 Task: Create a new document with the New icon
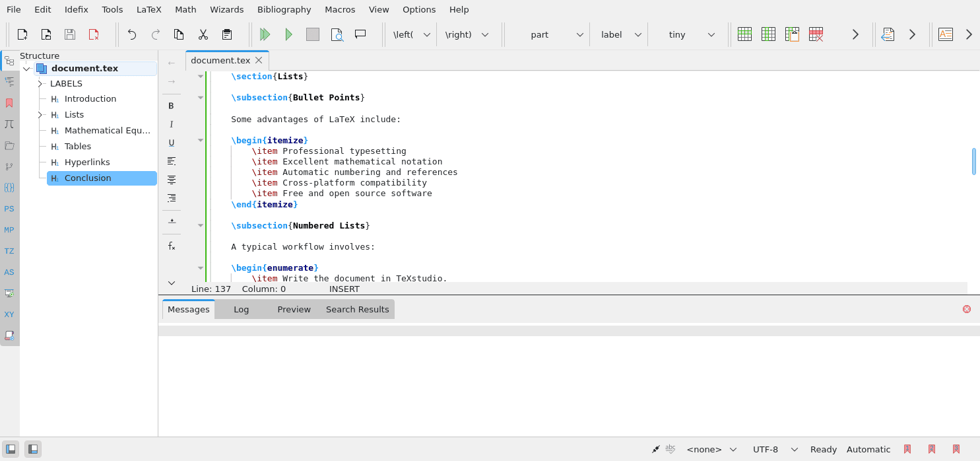22,34
